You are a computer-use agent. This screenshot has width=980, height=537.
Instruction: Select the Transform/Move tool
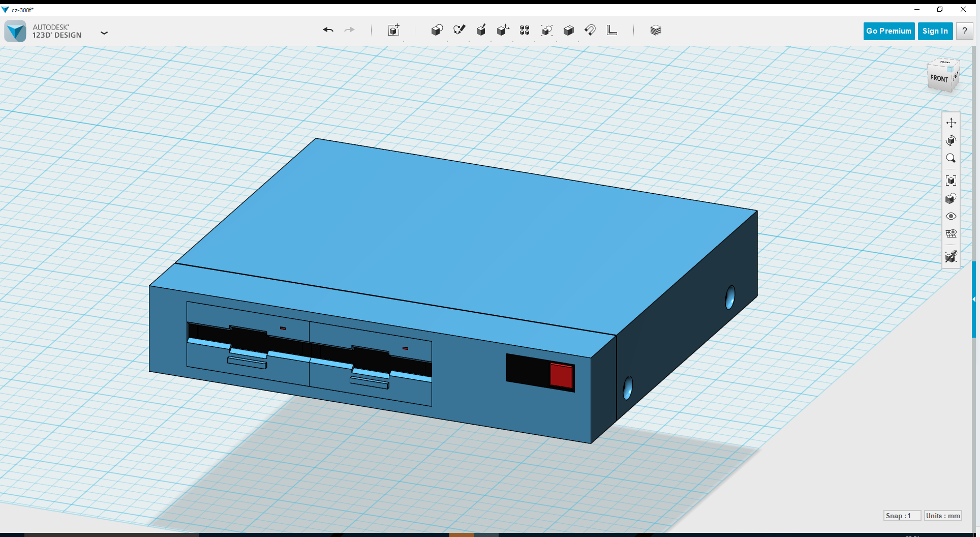[x=394, y=30]
